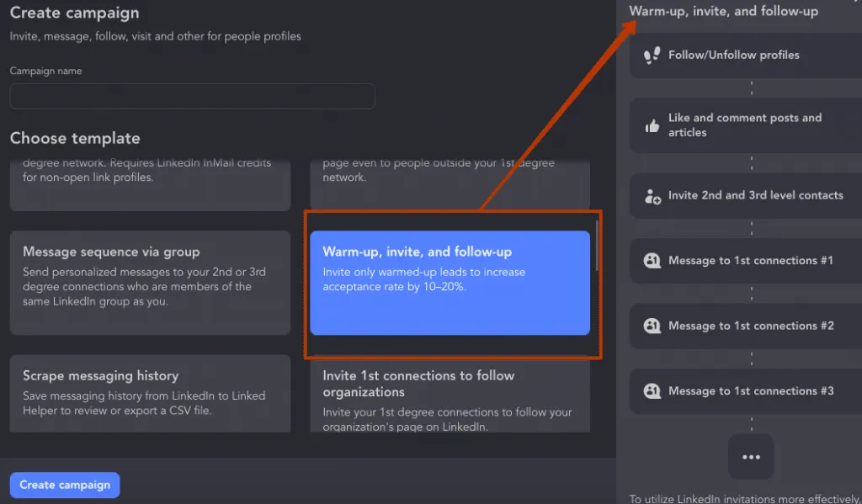Click the Create campaign page heading

click(x=74, y=12)
